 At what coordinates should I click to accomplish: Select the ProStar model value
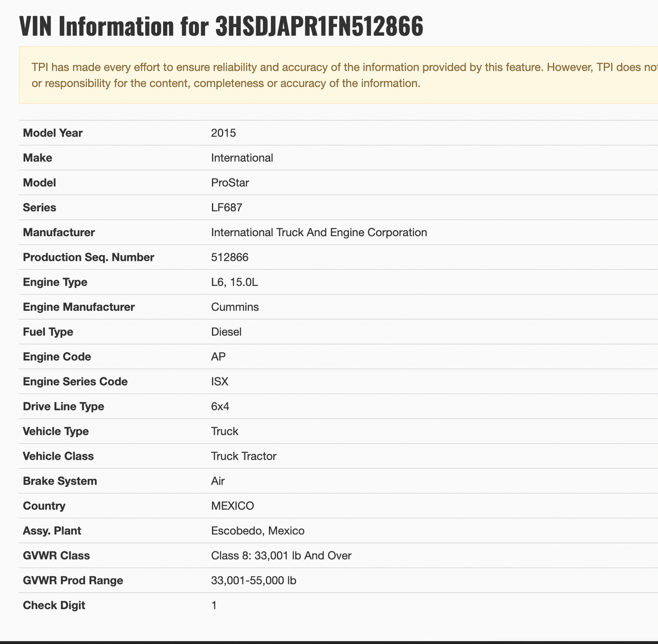click(230, 183)
